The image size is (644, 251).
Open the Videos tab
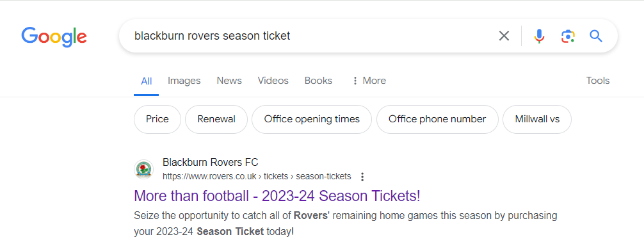[273, 81]
